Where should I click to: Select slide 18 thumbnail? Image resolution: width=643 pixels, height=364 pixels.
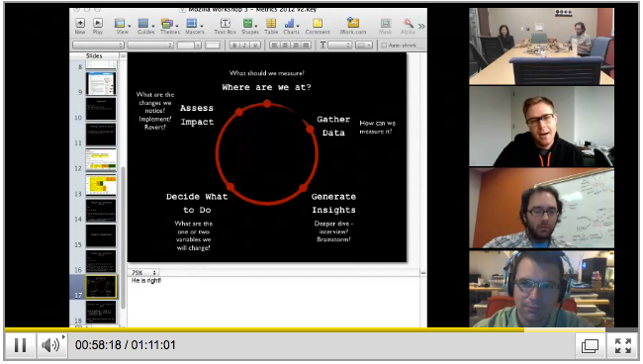(101, 312)
